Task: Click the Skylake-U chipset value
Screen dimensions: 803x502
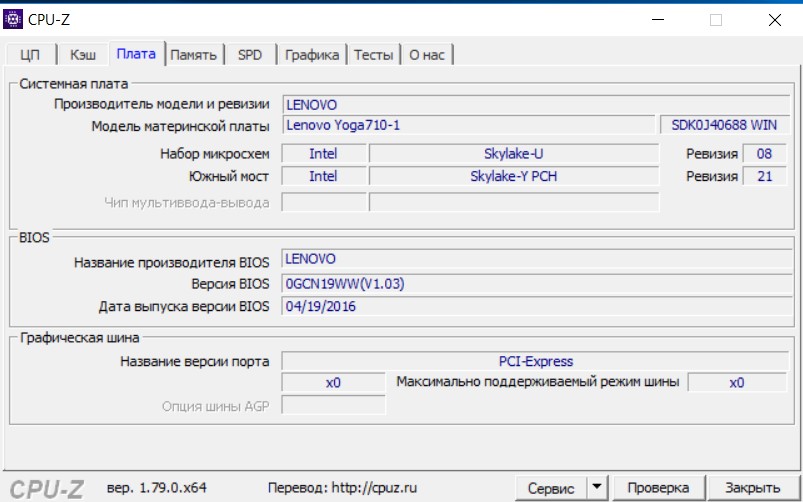Action: [514, 154]
